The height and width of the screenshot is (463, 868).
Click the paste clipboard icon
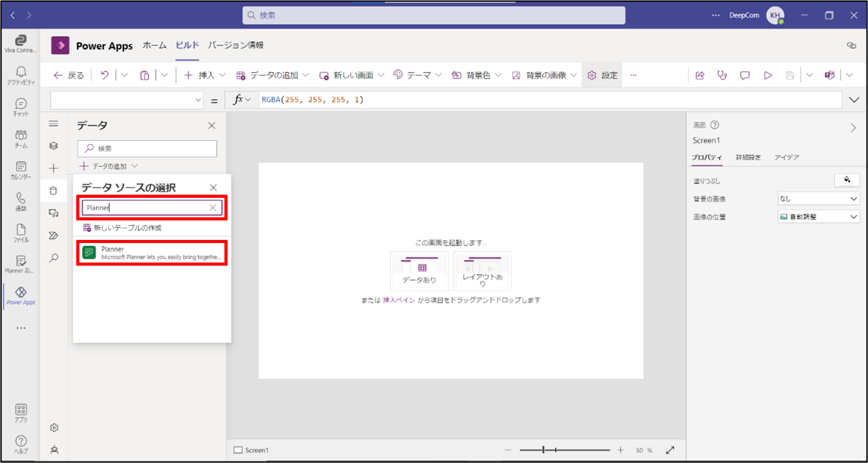pyautogui.click(x=145, y=75)
